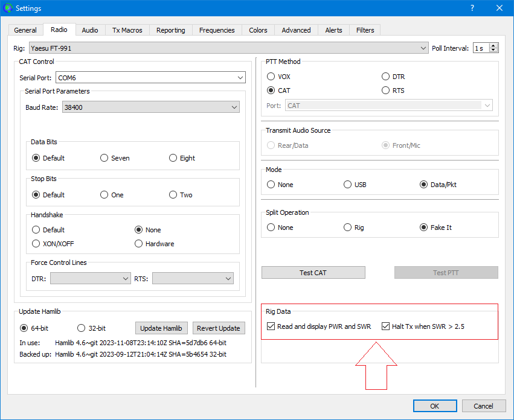514x420 pixels.
Task: Enable Read and display PWR and SWR
Action: (271, 326)
